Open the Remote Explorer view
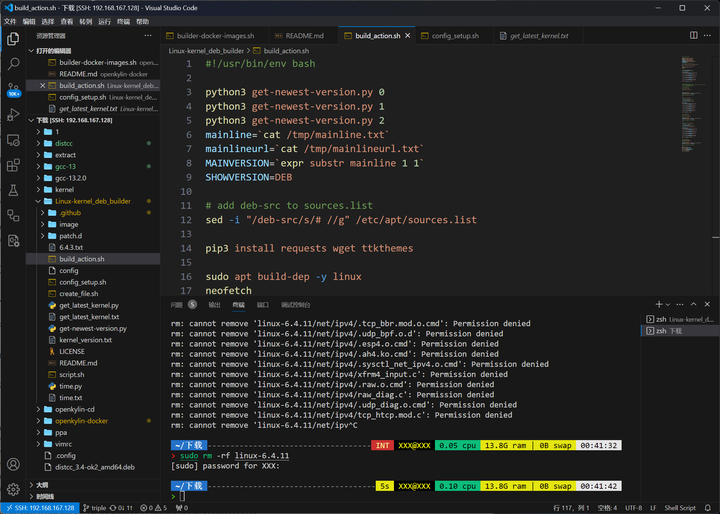 tap(13, 140)
